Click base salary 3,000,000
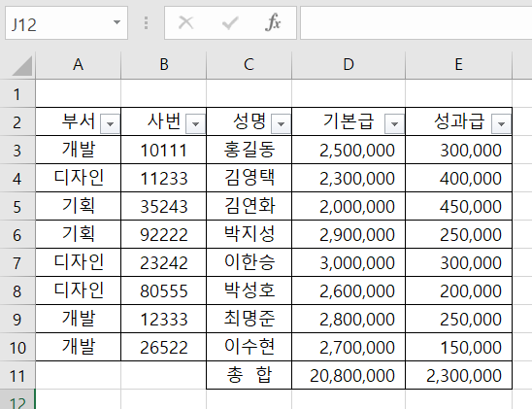The width and height of the screenshot is (532, 409). 349,262
